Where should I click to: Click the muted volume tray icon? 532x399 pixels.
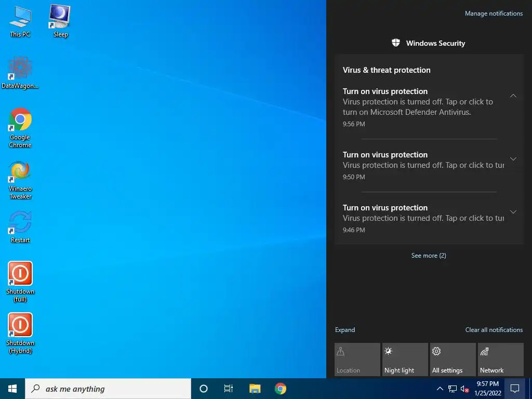coord(464,389)
